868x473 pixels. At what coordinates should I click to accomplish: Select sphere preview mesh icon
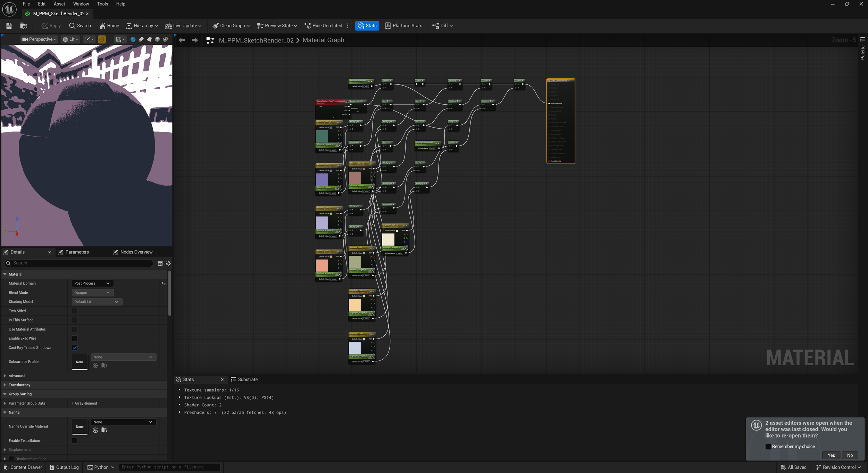133,39
